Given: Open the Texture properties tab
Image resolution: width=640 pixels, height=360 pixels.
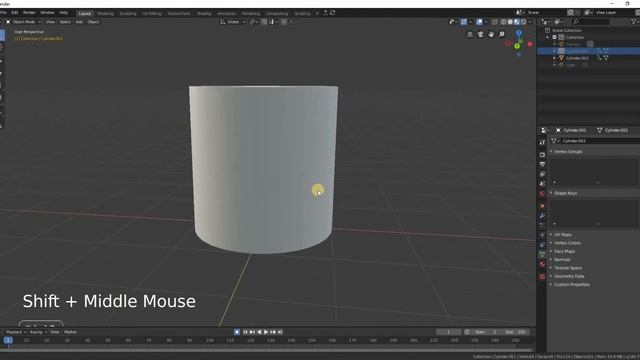Looking at the screenshot, I should (542, 276).
